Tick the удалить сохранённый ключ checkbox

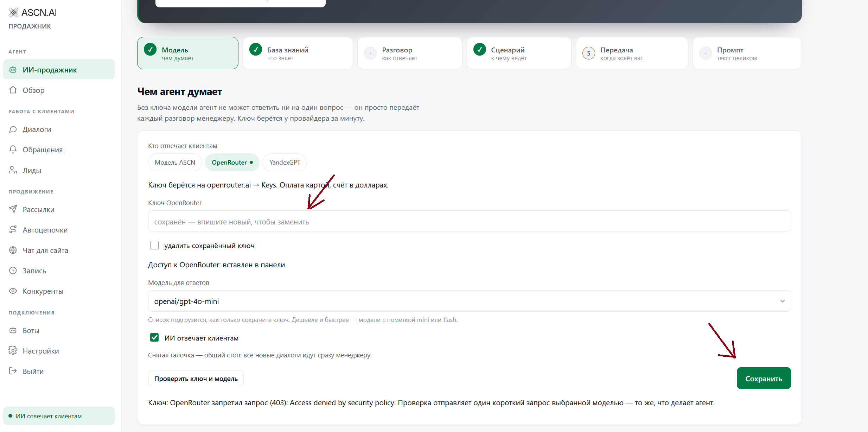154,245
